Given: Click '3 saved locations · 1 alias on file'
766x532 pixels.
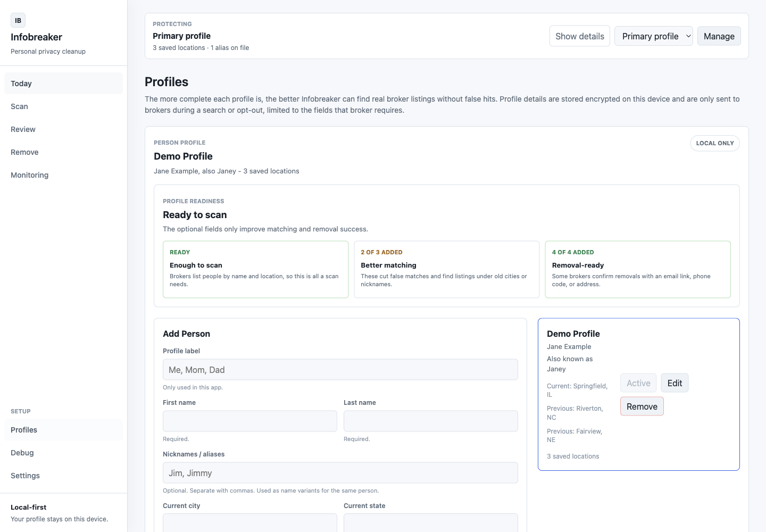Looking at the screenshot, I should coord(201,48).
